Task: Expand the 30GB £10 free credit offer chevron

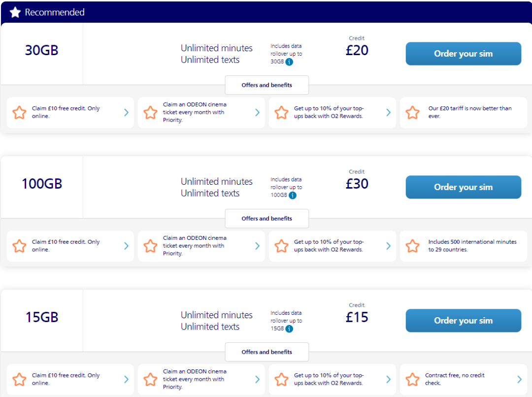Action: pos(126,113)
